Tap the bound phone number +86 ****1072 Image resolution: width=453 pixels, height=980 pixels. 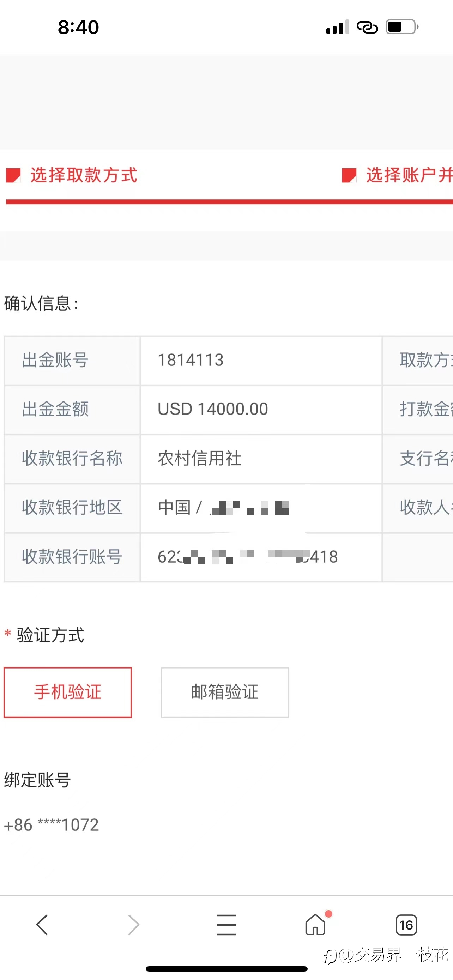[52, 825]
